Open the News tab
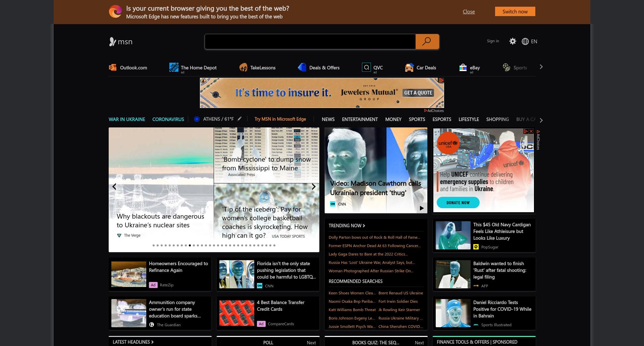The image size is (644, 346). coord(328,119)
